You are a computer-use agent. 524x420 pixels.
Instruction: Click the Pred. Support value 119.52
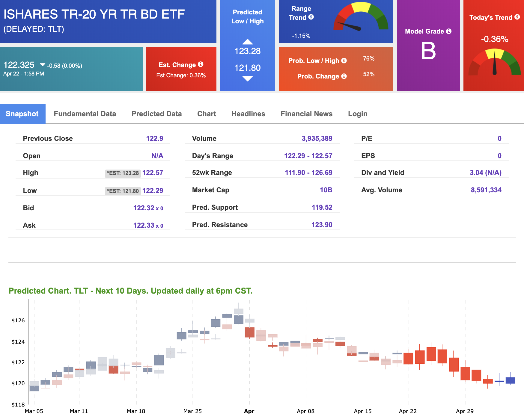pyautogui.click(x=322, y=207)
